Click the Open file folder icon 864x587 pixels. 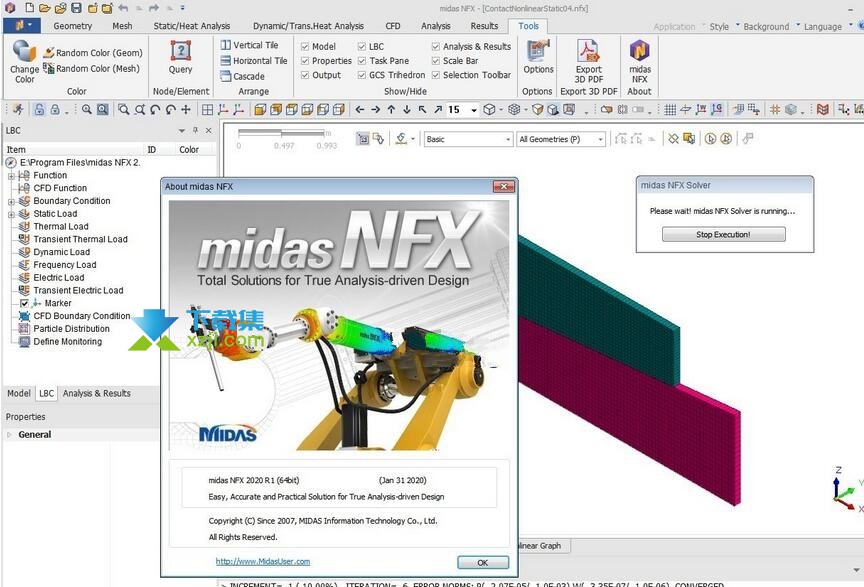pyautogui.click(x=45, y=8)
